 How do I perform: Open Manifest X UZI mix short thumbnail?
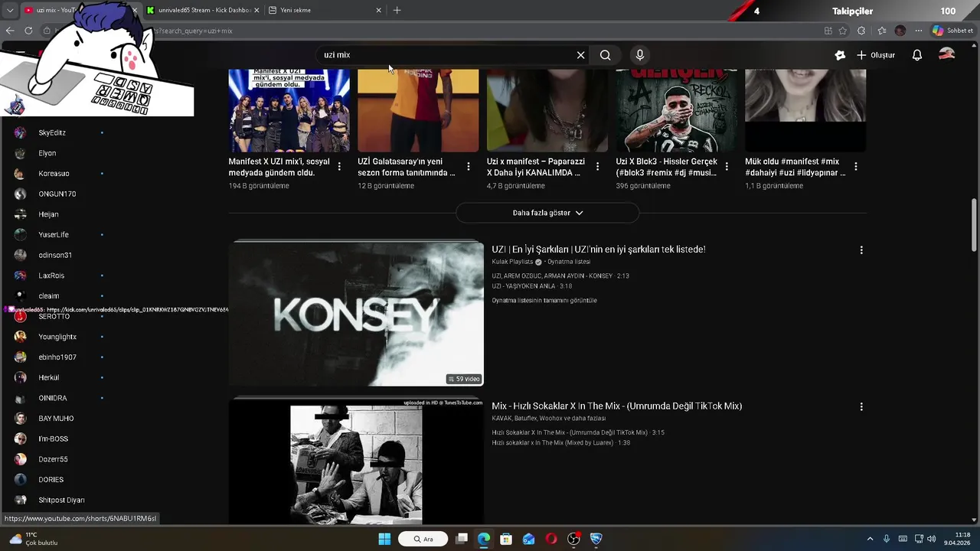(x=289, y=110)
